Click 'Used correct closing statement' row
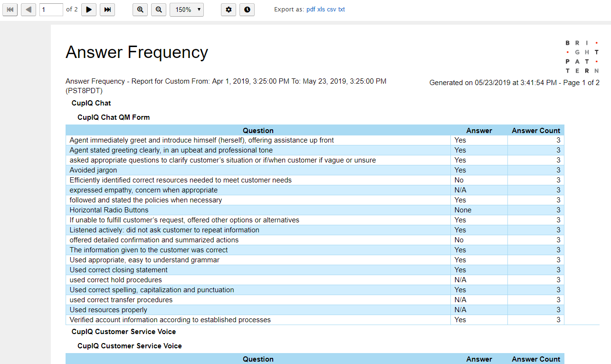 click(x=315, y=270)
